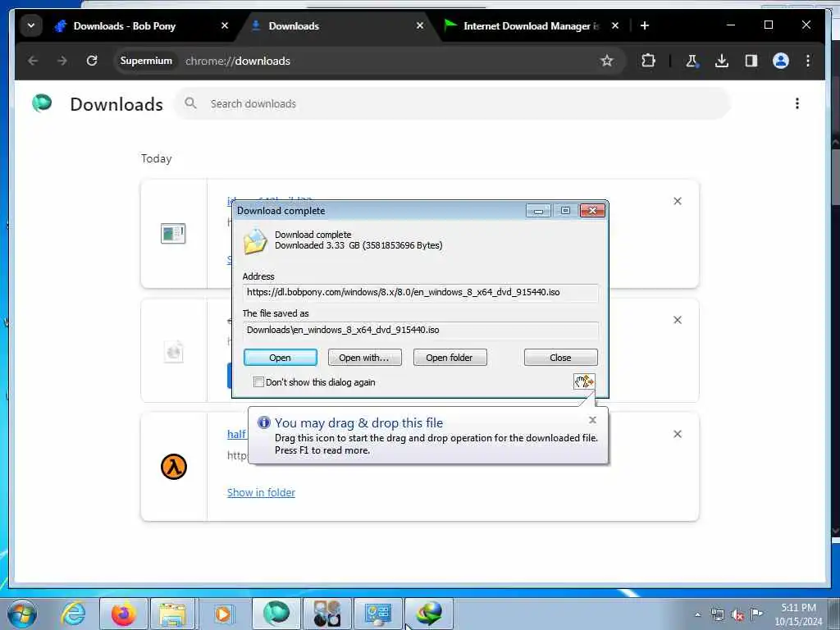The height and width of the screenshot is (630, 840).
Task: Show browser downloads toolbar icon
Action: pos(722,61)
